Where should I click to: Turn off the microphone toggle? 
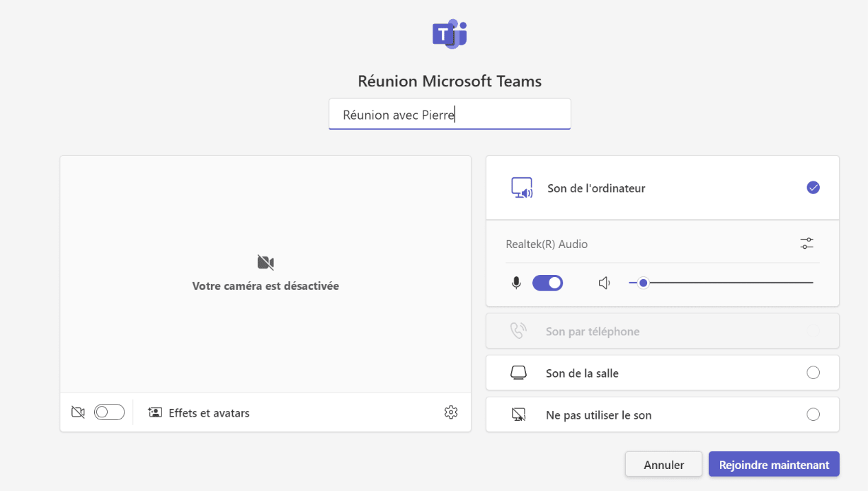(x=547, y=283)
